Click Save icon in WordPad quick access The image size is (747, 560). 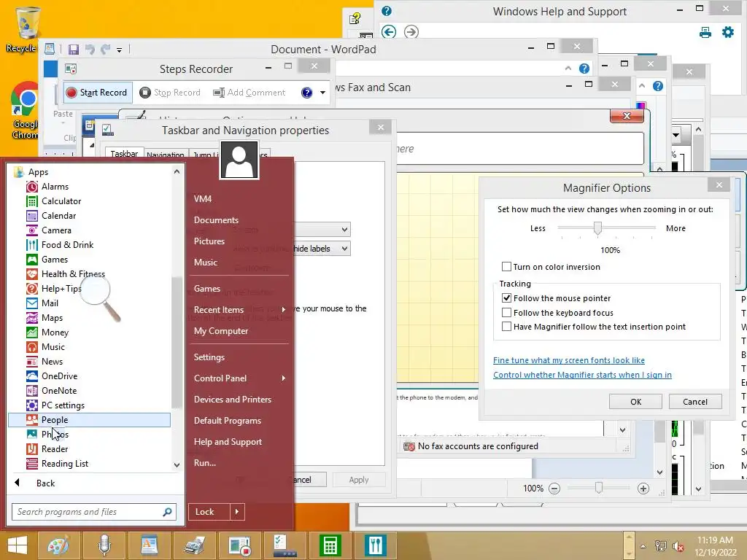pyautogui.click(x=74, y=50)
